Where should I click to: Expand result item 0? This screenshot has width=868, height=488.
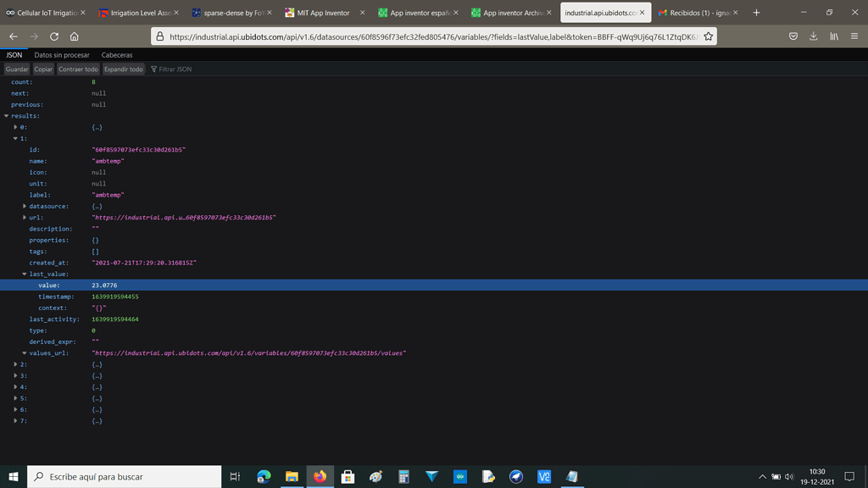[15, 127]
